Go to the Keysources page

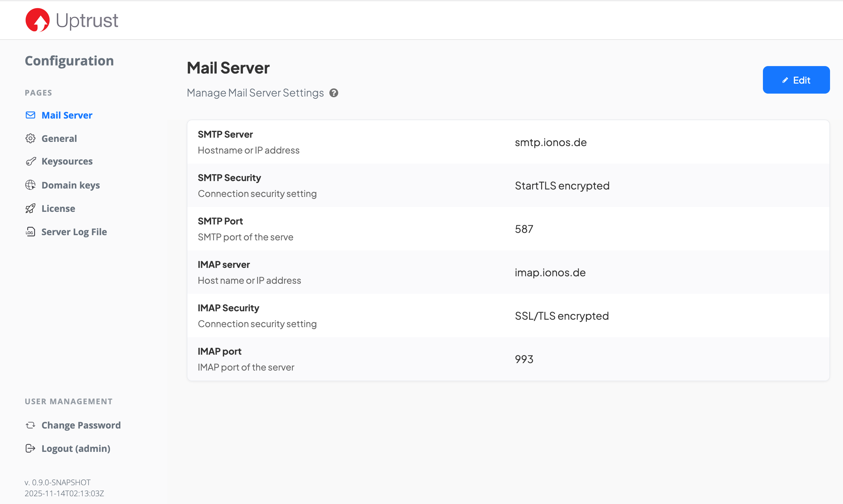tap(67, 161)
